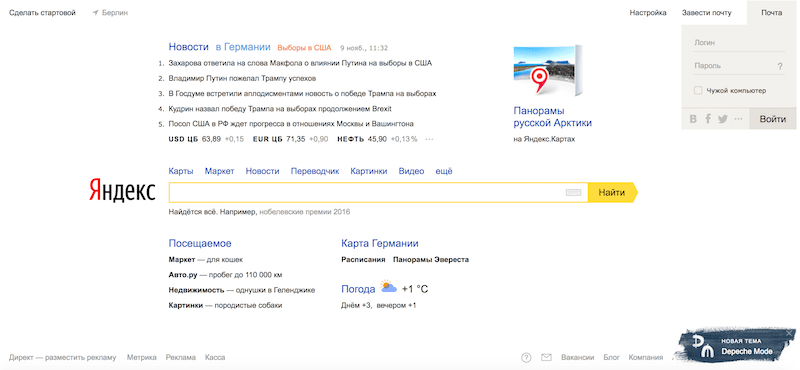The width and height of the screenshot is (800, 370).
Task: Click the Расписания link
Action: [363, 260]
